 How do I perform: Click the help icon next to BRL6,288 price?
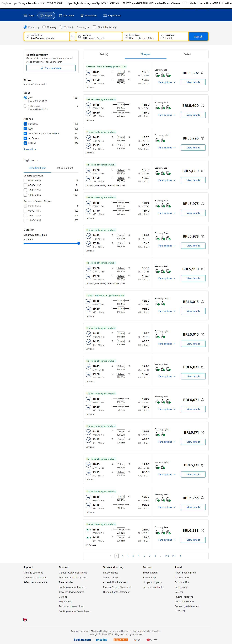(x=202, y=530)
